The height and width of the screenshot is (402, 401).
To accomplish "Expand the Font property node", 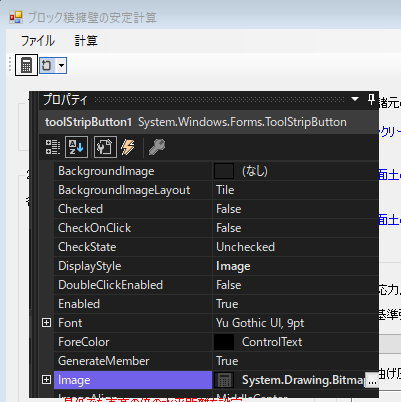I will (47, 323).
